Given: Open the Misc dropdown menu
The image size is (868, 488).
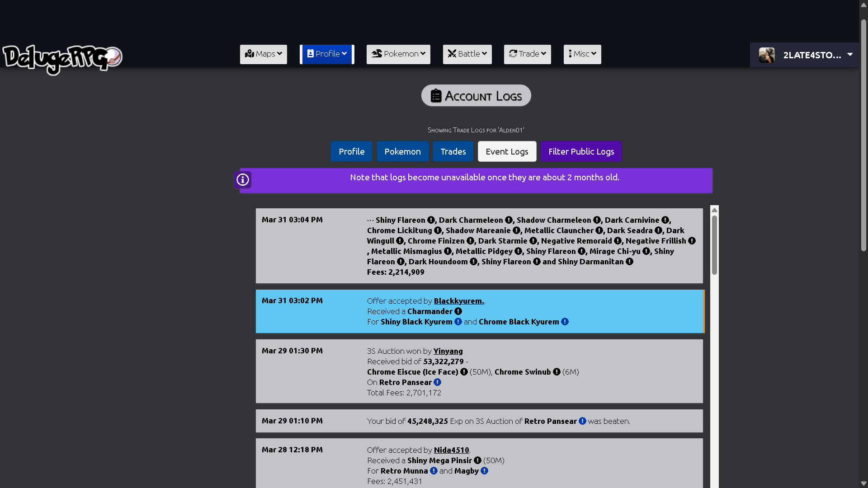Looking at the screenshot, I should coord(582,54).
